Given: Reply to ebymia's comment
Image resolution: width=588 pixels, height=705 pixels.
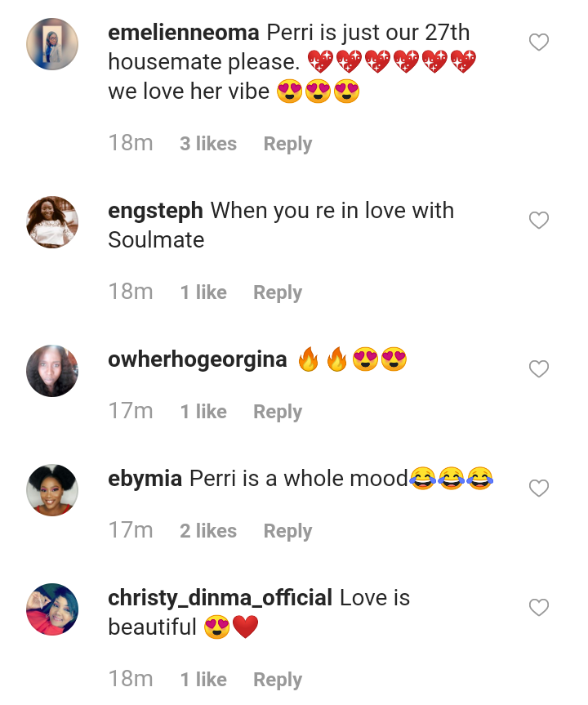Looking at the screenshot, I should pos(287,531).
